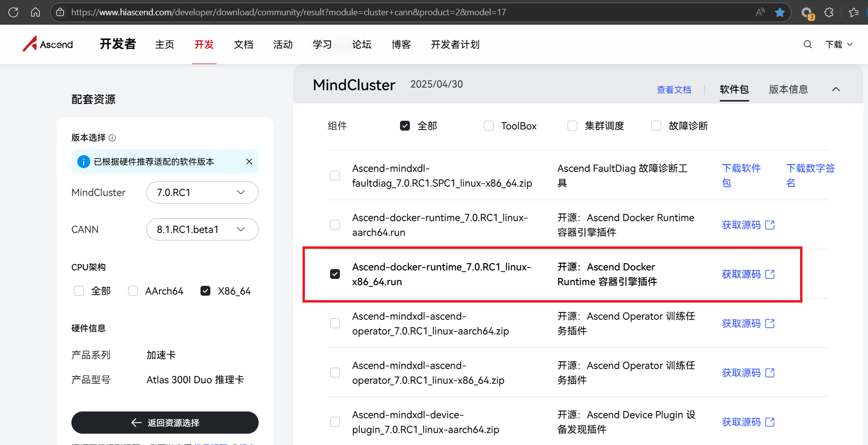Open the CANN version 8.1.RC1.beta1 dropdown
This screenshot has height=445, width=868.
point(202,230)
